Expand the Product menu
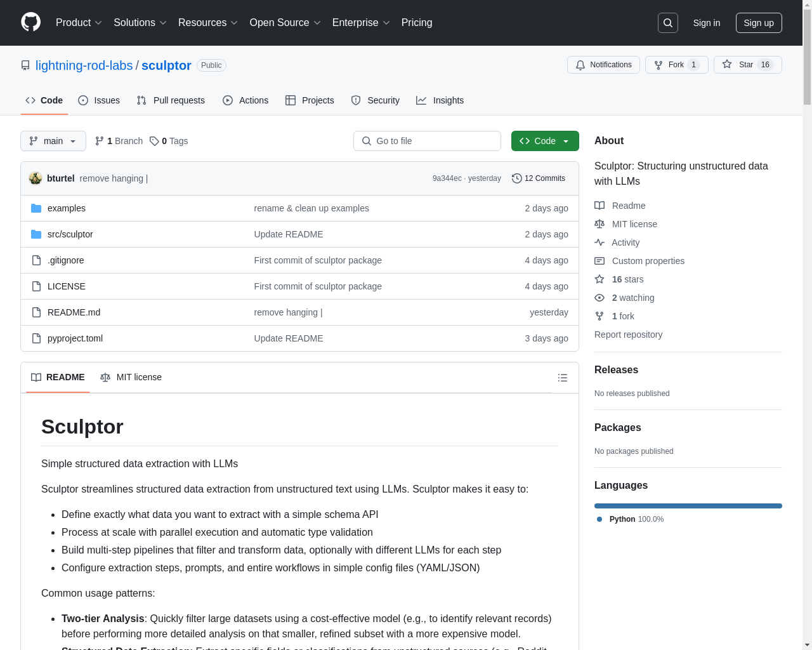The height and width of the screenshot is (650, 812). [x=79, y=23]
